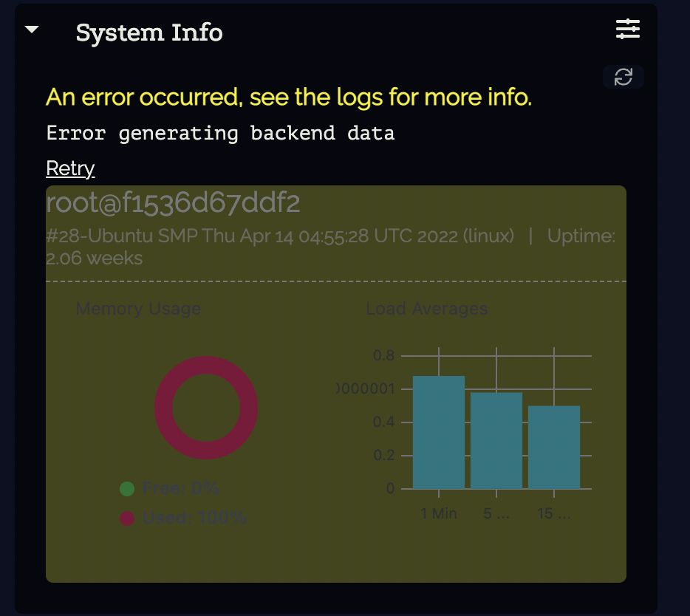The height and width of the screenshot is (616, 690).
Task: Select the System Info title
Action: (149, 32)
